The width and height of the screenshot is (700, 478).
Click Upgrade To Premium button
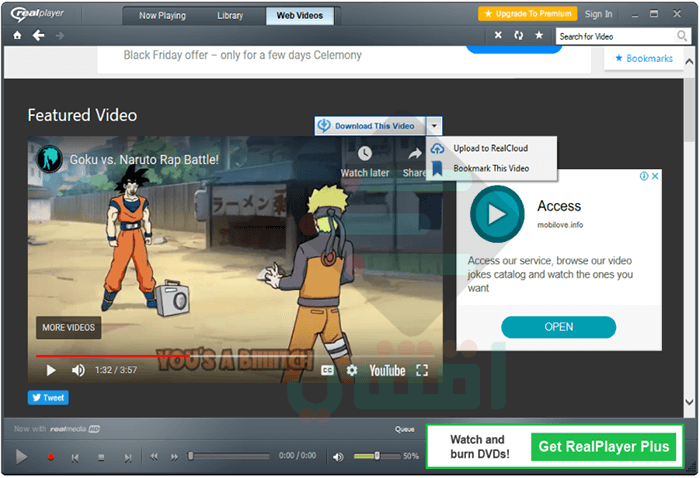[x=528, y=14]
